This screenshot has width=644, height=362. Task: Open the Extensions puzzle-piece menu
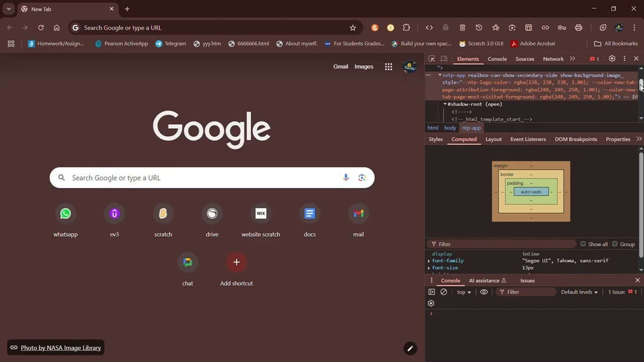(407, 28)
